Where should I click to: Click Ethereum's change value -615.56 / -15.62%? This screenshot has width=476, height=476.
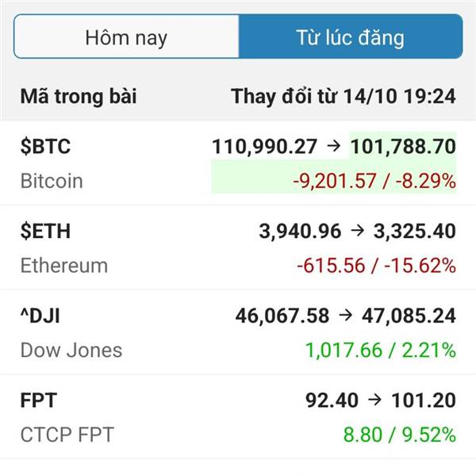coord(376,266)
